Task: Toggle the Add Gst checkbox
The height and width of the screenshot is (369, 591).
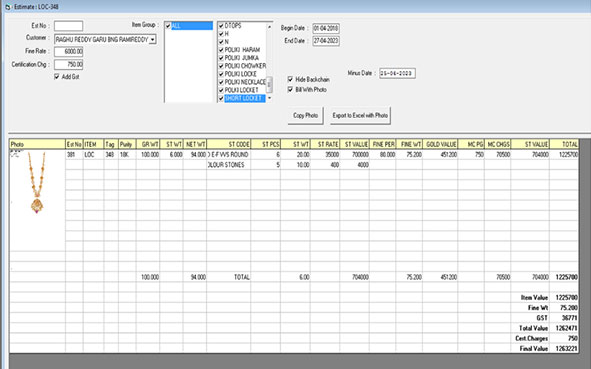Action: coord(57,77)
